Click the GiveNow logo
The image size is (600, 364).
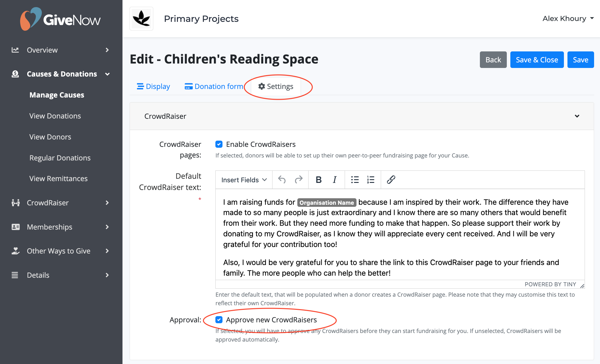[x=60, y=19]
